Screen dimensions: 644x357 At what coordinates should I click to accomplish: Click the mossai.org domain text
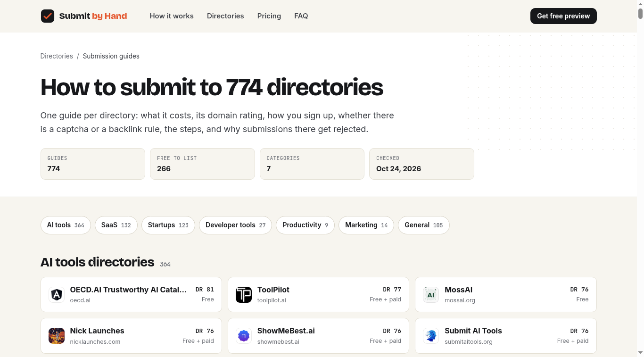(x=460, y=300)
